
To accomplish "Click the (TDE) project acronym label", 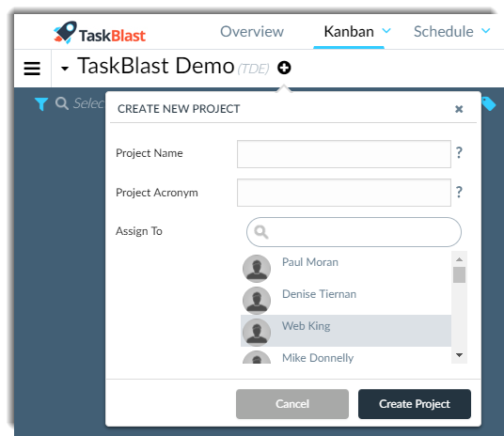I will pyautogui.click(x=253, y=69).
